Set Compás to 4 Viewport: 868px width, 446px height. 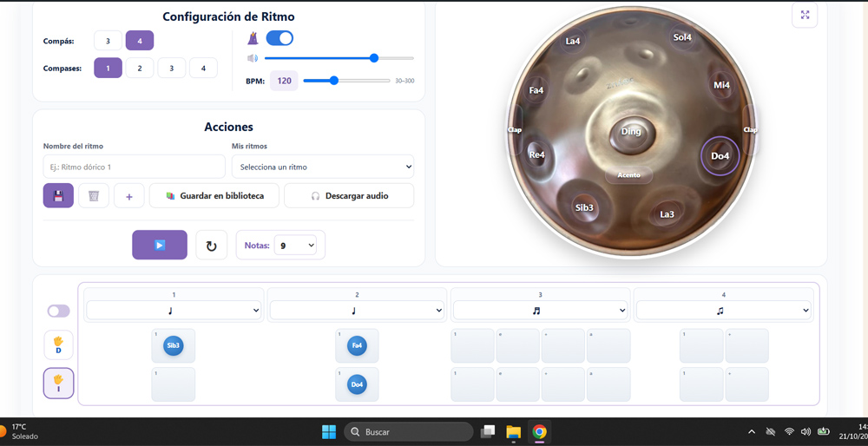[140, 41]
